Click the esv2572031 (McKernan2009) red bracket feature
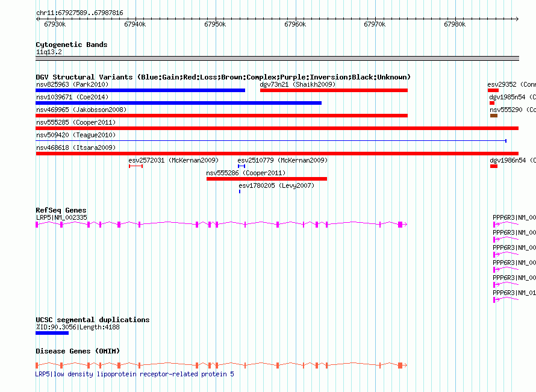 click(x=136, y=166)
